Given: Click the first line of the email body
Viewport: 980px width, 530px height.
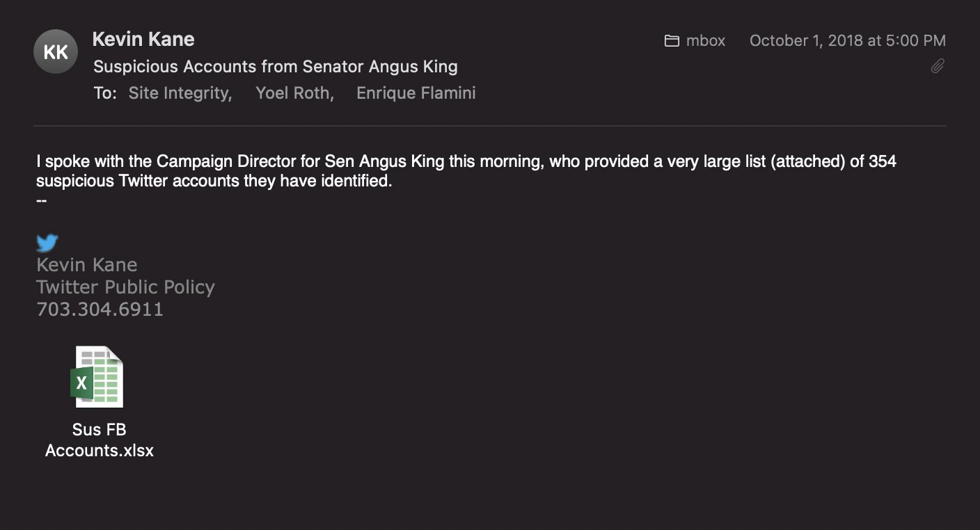Looking at the screenshot, I should coord(466,162).
